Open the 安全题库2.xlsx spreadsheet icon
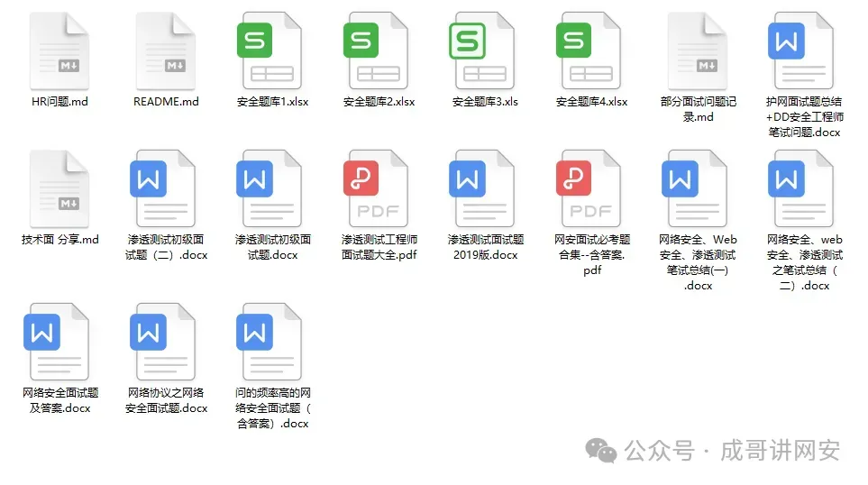 [375, 51]
